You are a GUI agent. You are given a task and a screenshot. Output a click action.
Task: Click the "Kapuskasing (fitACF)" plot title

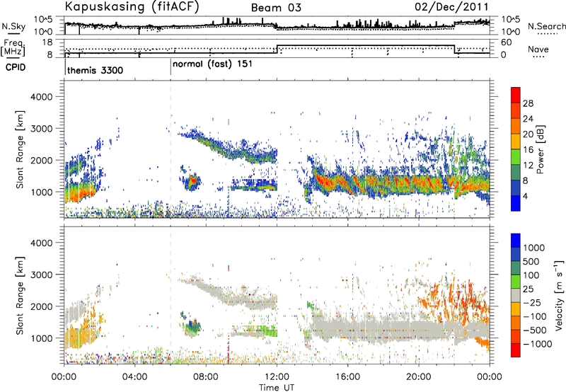132,6
